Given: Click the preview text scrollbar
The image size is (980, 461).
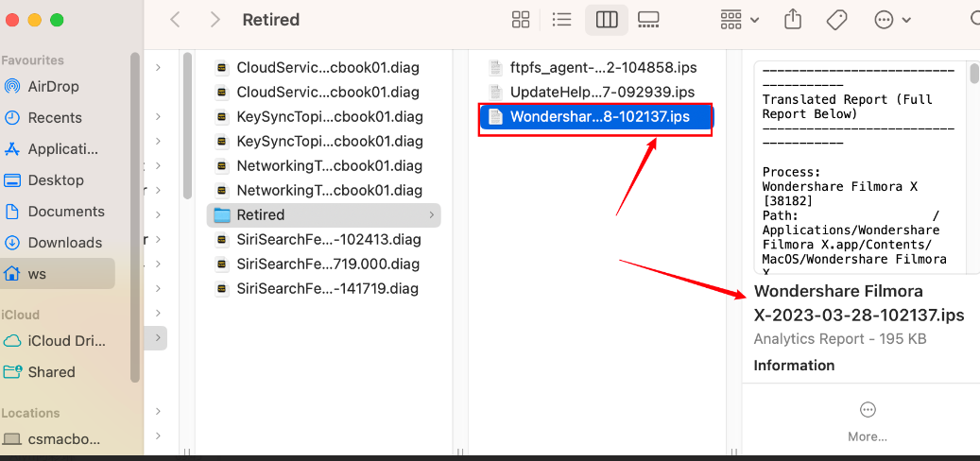Looking at the screenshot, I should [x=974, y=76].
